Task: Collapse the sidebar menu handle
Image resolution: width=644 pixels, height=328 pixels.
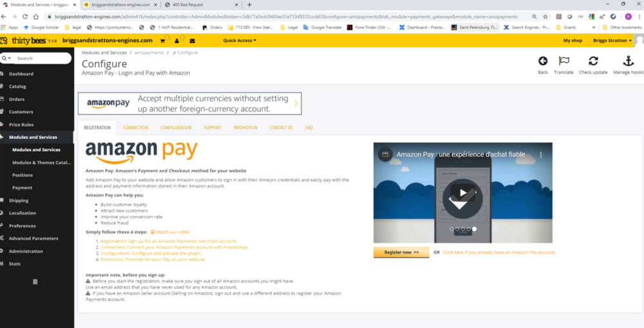Action: [35, 282]
